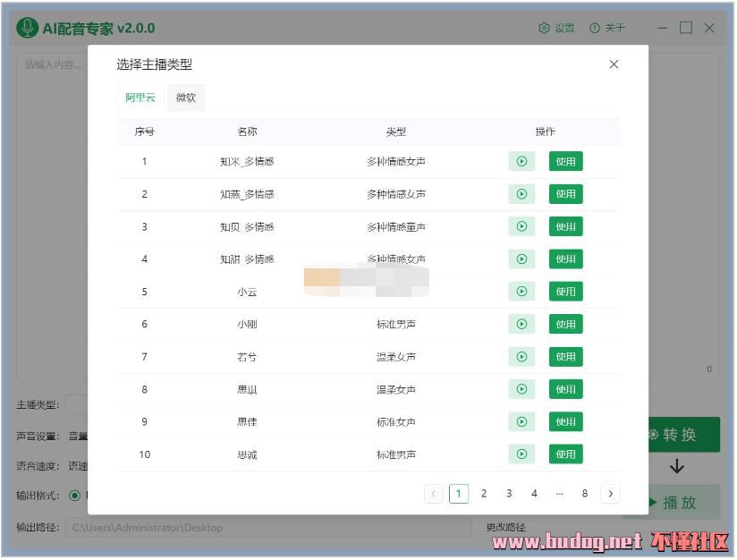Select the output format radio button
737x560 pixels.
coord(75,496)
